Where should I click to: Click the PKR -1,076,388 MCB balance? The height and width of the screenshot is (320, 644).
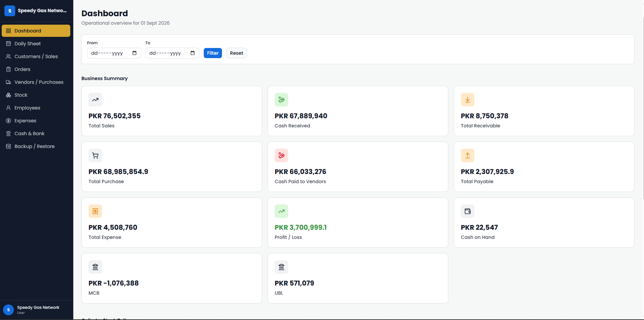114,283
